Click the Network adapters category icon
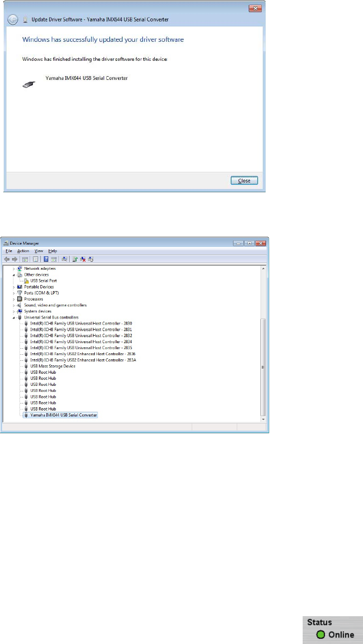Viewport: 363px width, 644px height. coord(20,268)
